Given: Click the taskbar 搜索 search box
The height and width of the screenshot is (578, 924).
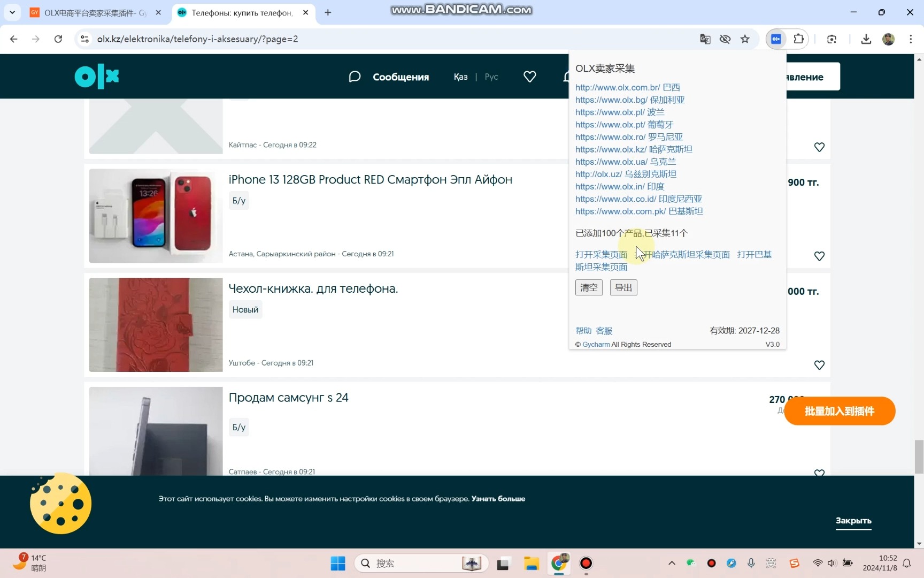Looking at the screenshot, I should coord(421,563).
